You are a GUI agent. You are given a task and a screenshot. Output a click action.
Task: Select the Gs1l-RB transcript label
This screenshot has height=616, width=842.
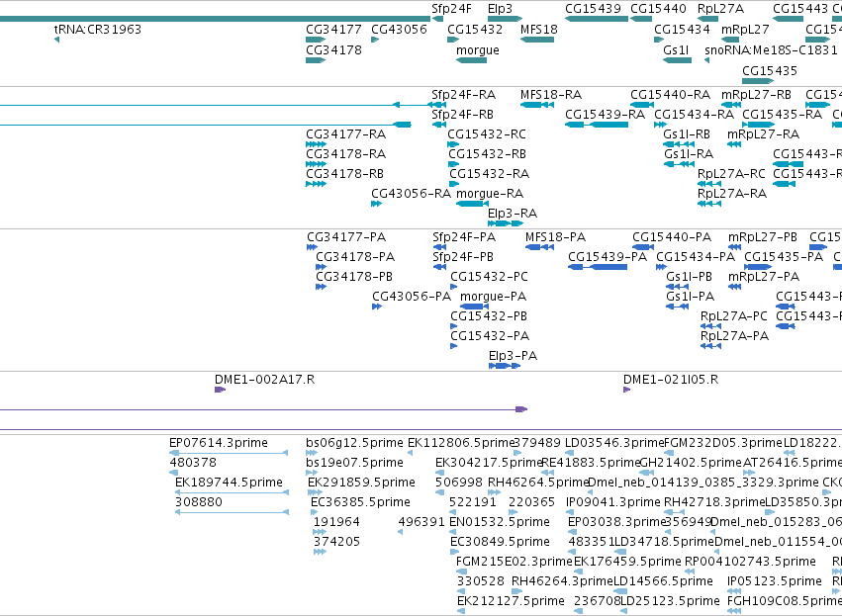[x=687, y=134]
